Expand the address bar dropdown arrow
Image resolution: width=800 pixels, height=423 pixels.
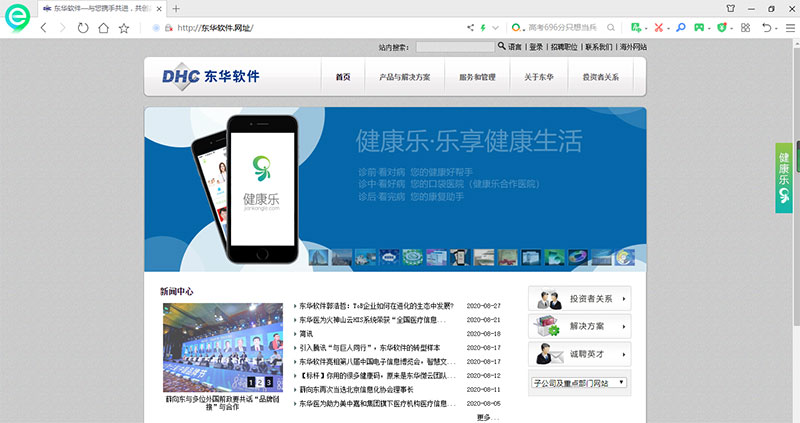pos(497,28)
